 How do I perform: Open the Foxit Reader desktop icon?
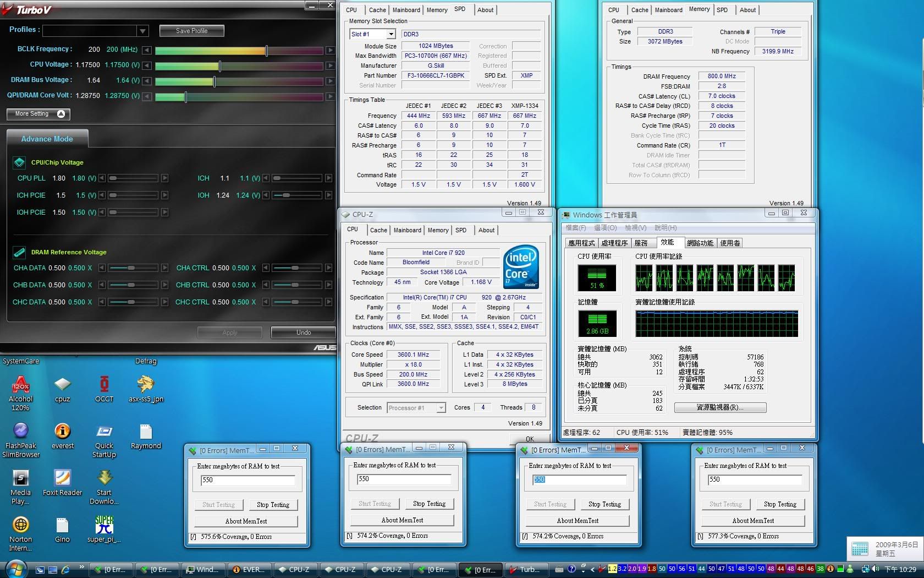coord(62,478)
